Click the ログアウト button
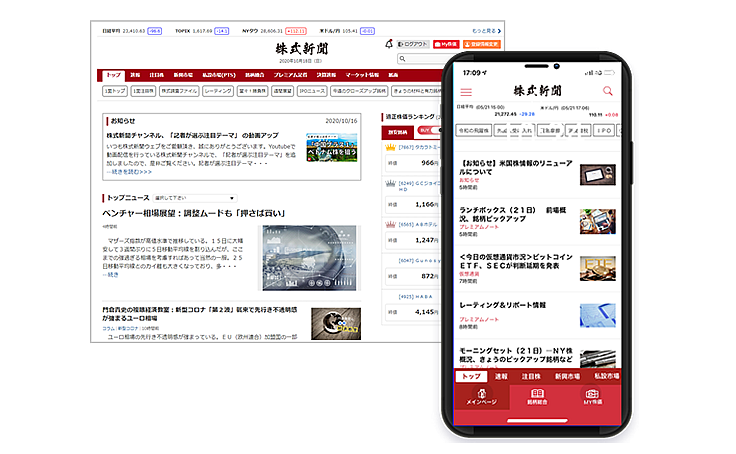The image size is (736, 454). point(413,44)
